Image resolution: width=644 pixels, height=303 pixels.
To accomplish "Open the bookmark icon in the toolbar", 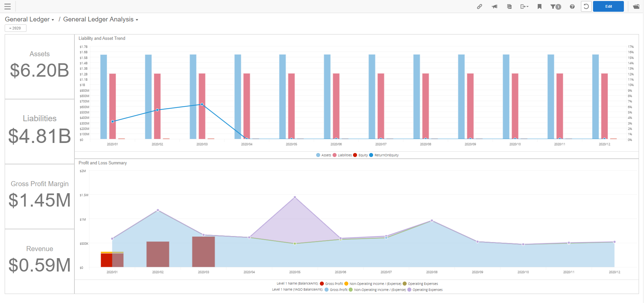I will (x=540, y=6).
